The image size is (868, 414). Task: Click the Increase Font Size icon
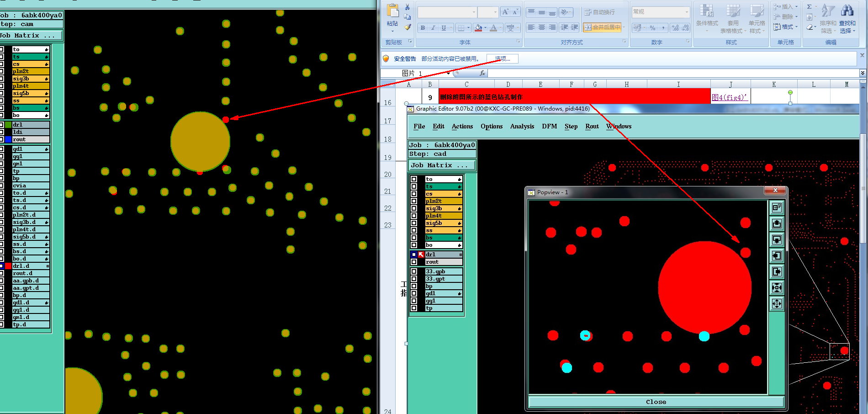point(505,12)
